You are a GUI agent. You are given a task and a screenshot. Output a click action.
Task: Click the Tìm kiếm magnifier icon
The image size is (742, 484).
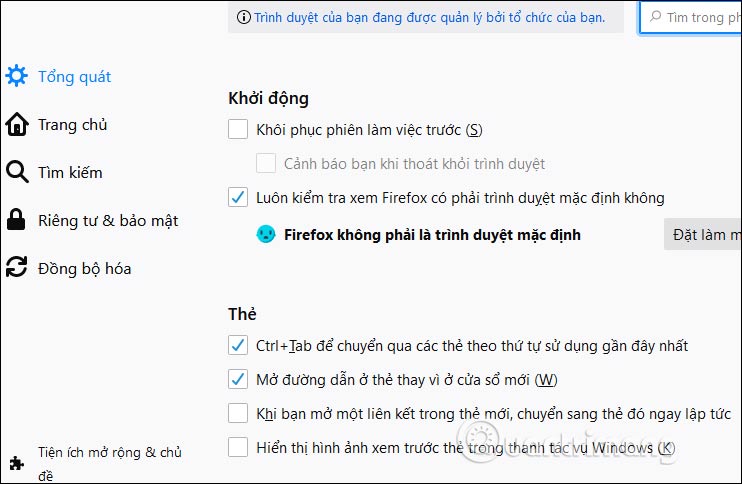16,172
